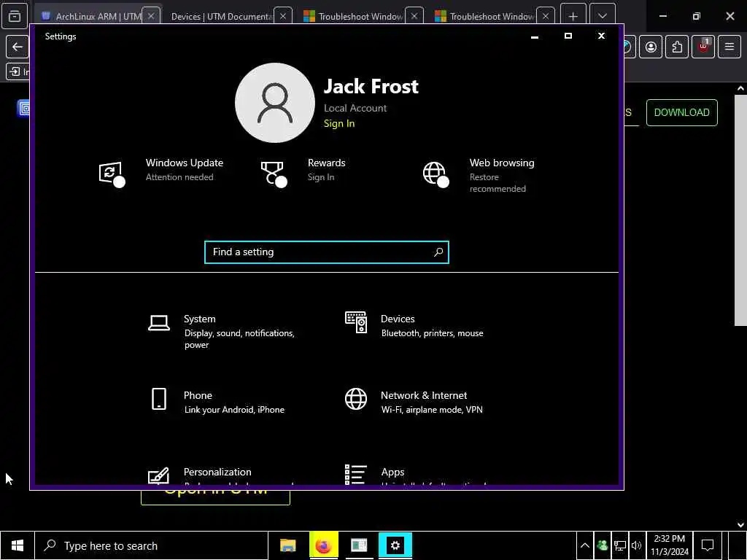
Task: Click the Windows Update label
Action: click(185, 163)
